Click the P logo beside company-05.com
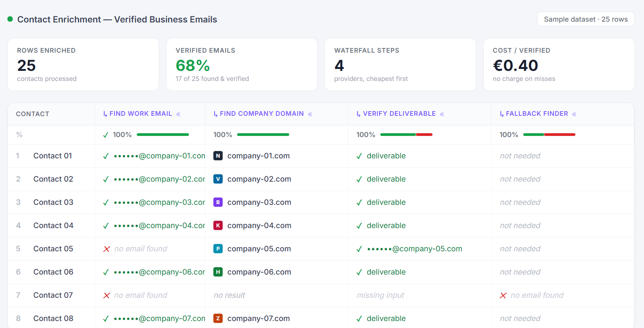Image resolution: width=644 pixels, height=328 pixels. tap(218, 249)
